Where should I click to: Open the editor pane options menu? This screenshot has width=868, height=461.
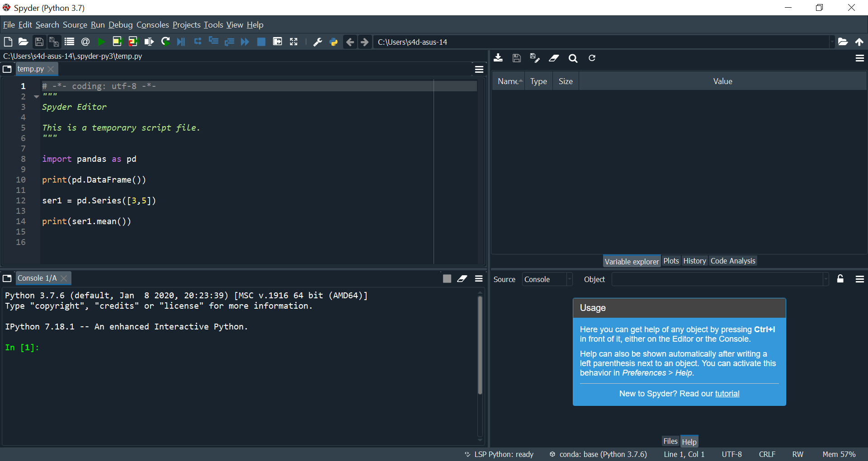(479, 69)
